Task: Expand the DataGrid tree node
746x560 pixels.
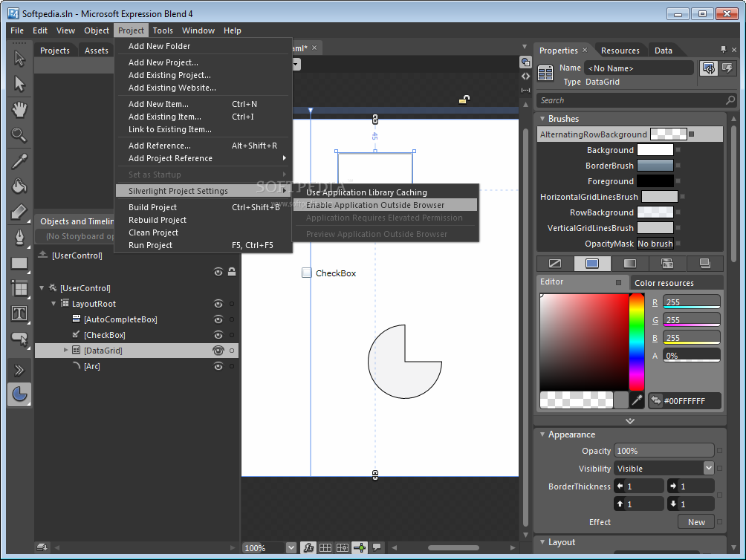Action: (65, 351)
